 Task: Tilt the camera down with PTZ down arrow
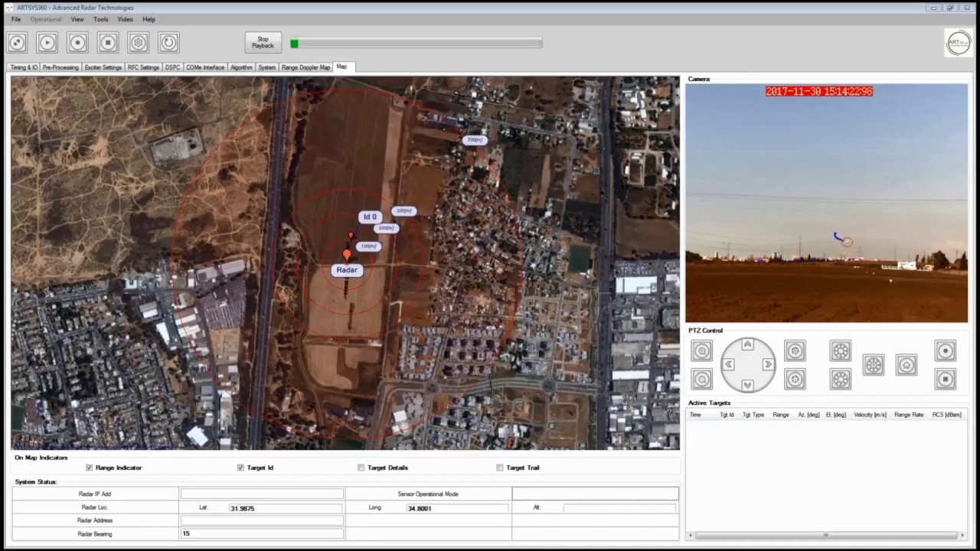747,384
